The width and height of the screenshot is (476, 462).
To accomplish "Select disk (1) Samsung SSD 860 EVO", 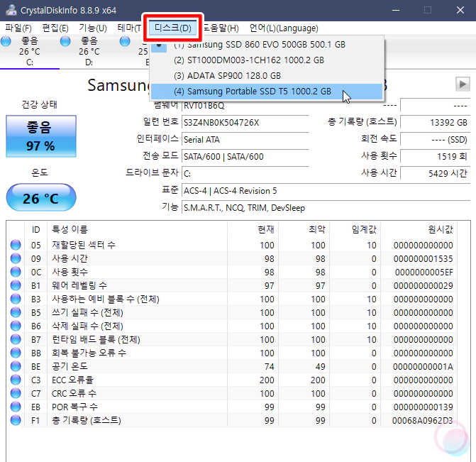I will tap(267, 45).
